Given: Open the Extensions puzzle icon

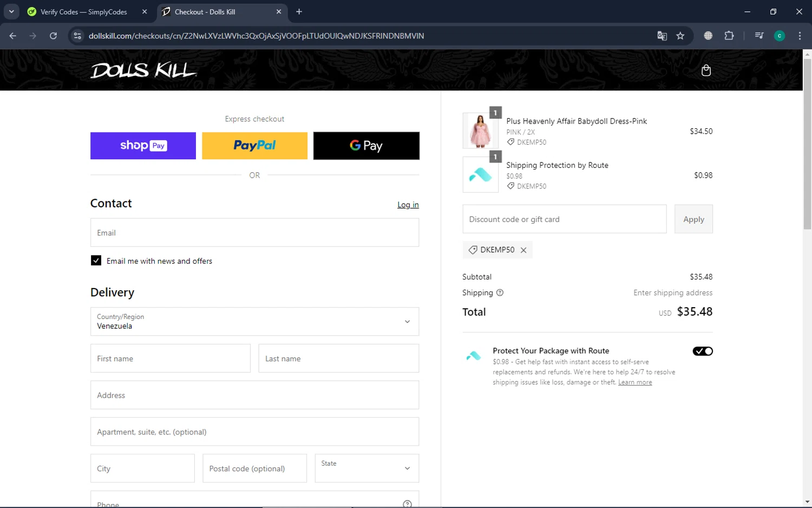Looking at the screenshot, I should pyautogui.click(x=729, y=36).
